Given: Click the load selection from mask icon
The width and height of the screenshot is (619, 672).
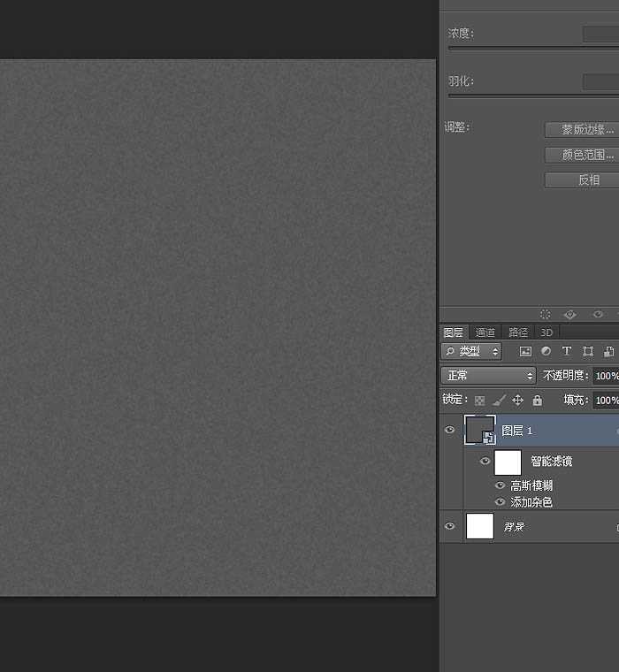Looking at the screenshot, I should (x=546, y=315).
